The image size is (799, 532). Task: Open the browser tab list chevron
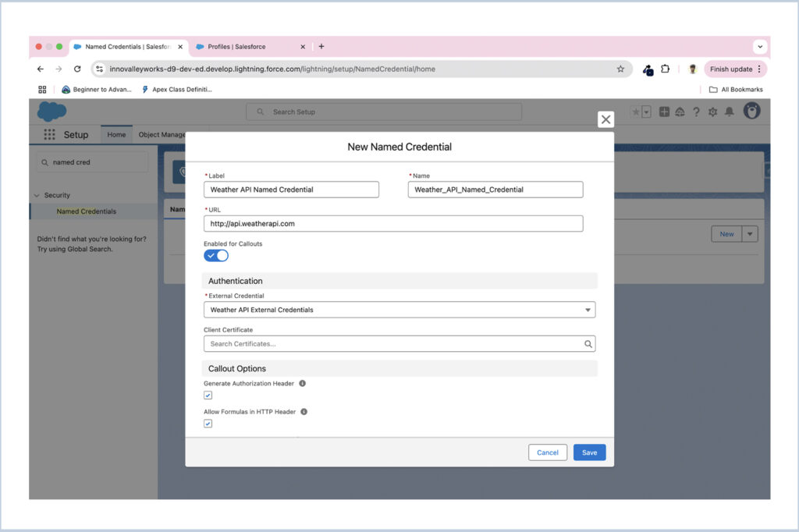(760, 46)
